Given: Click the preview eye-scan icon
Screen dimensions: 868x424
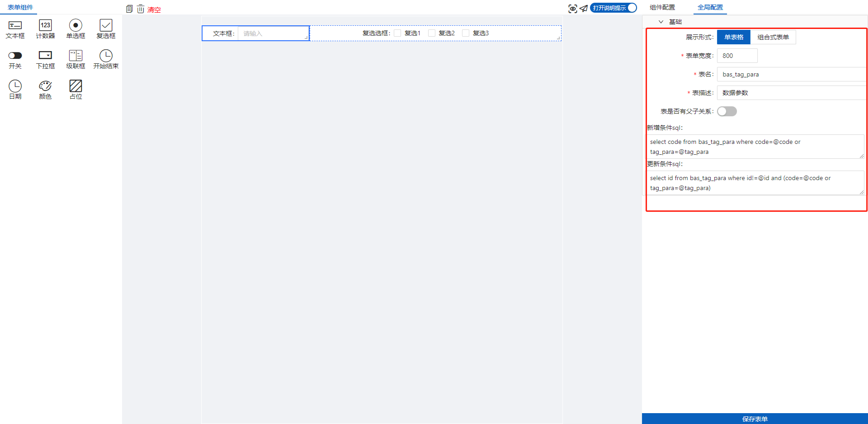Looking at the screenshot, I should 573,9.
